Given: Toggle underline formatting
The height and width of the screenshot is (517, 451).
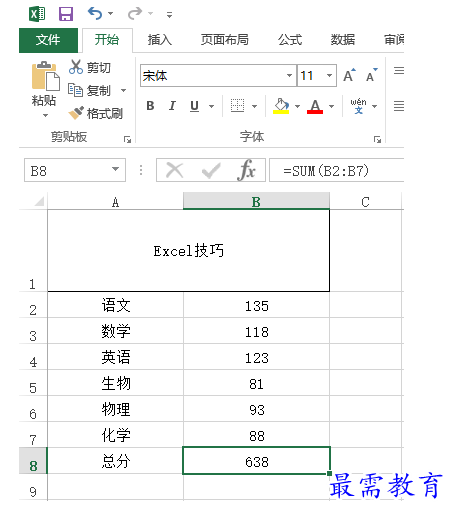Looking at the screenshot, I should (194, 106).
